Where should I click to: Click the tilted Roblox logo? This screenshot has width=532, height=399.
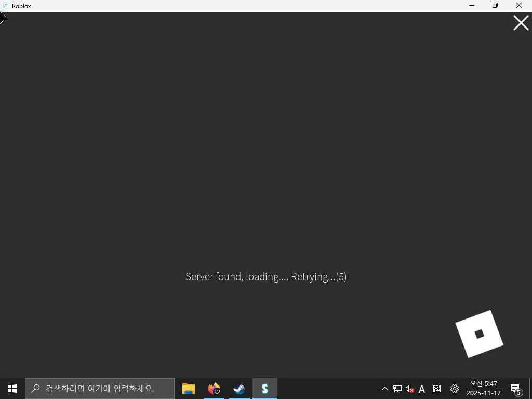pos(479,334)
